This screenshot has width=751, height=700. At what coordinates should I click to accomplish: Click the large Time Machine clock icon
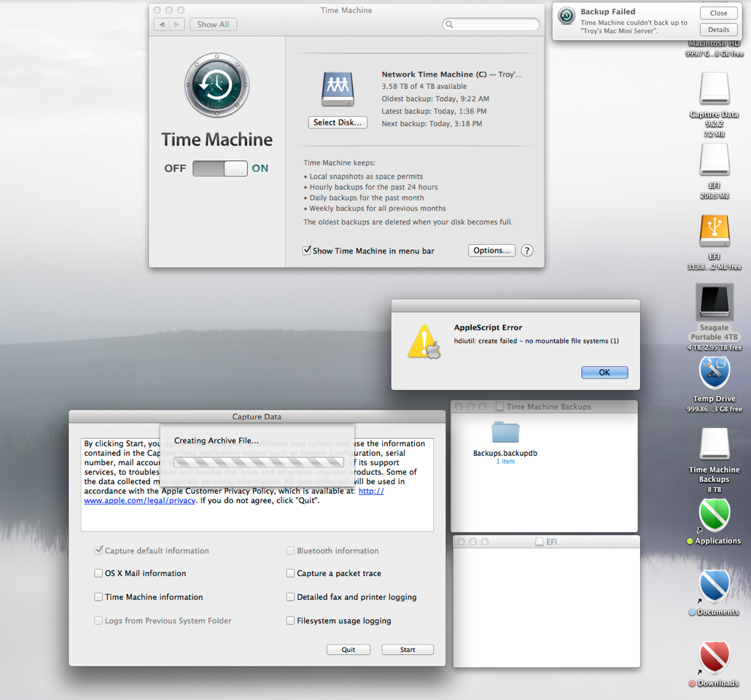217,86
